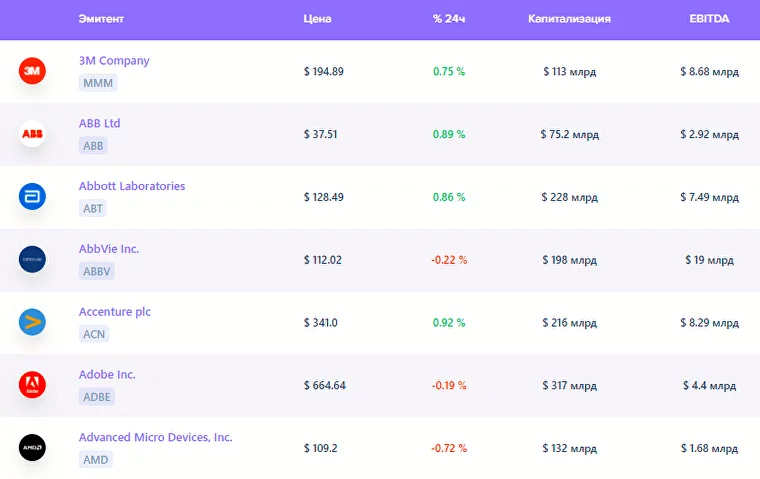
Task: Select the ABBV ticker badge
Action: (97, 271)
